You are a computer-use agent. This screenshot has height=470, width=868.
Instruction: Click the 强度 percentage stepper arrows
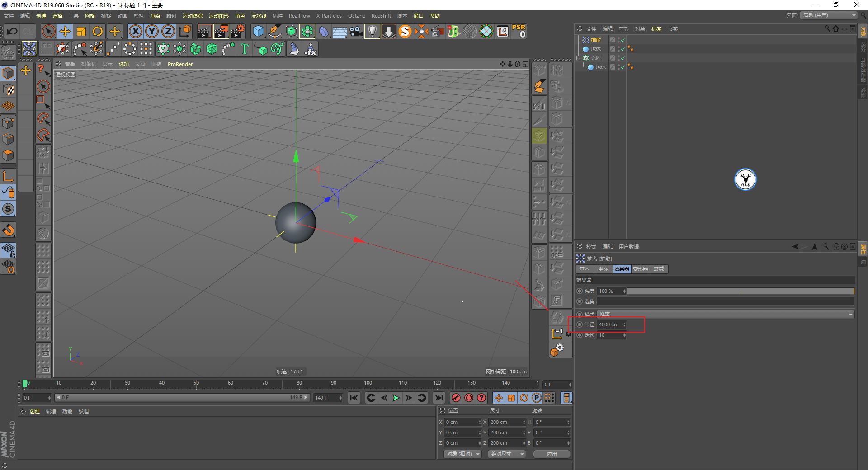[x=624, y=291]
